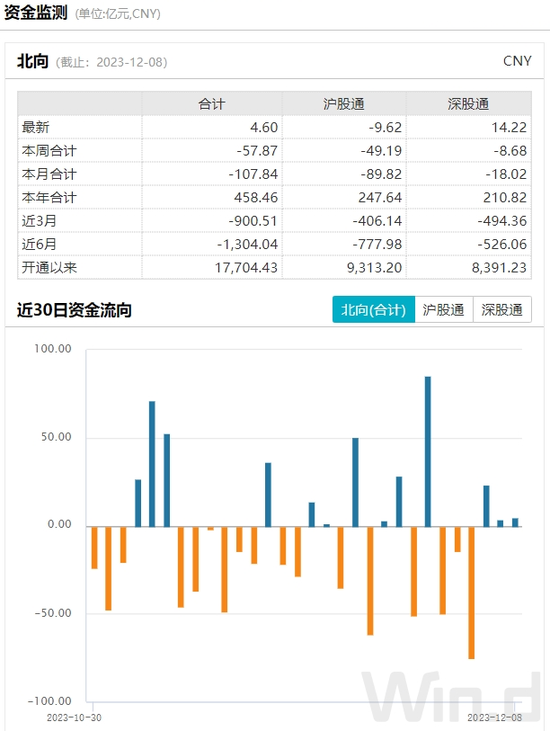550x731 pixels.
Task: Select the 北向(合计) tab
Action: click(x=373, y=310)
